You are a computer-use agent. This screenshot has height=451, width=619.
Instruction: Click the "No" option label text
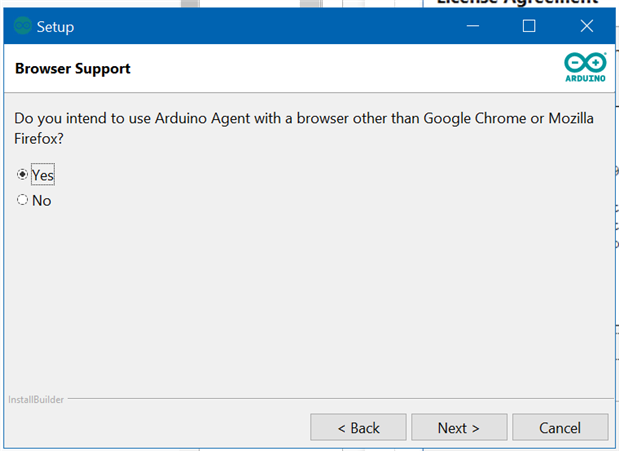[x=41, y=201]
